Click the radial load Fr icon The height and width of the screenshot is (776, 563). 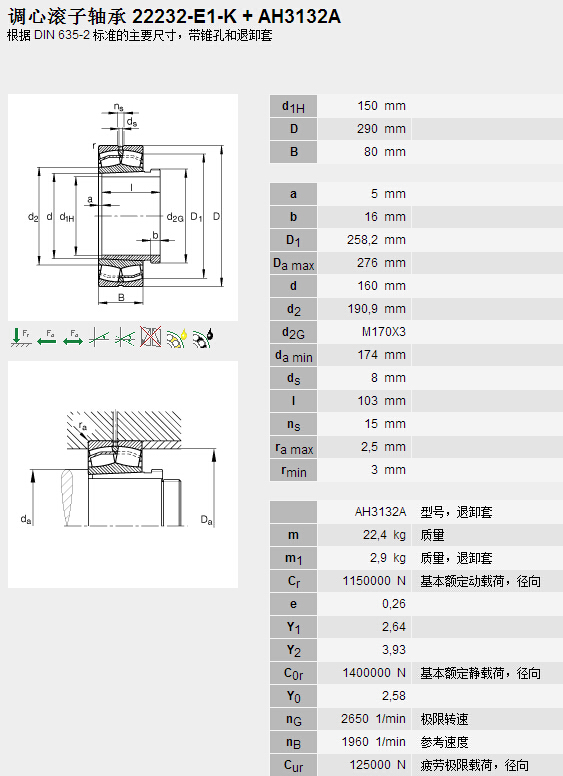[x=21, y=337]
